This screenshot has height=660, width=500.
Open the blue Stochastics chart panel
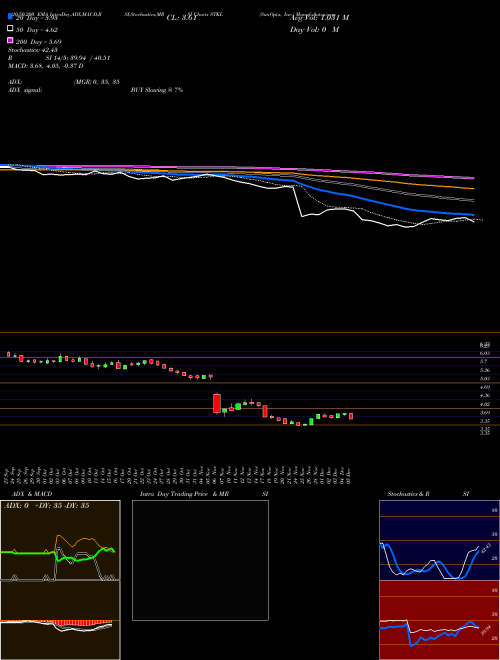[439, 540]
